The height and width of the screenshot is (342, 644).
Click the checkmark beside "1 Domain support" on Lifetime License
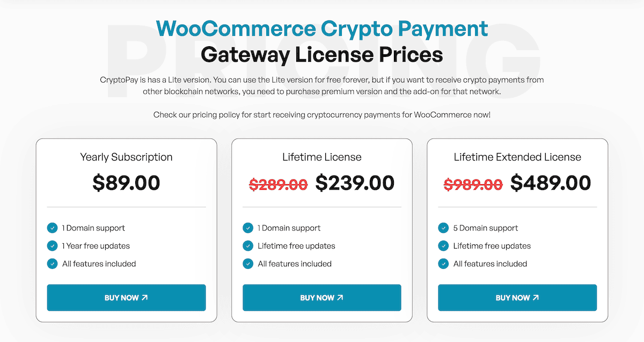pyautogui.click(x=247, y=228)
